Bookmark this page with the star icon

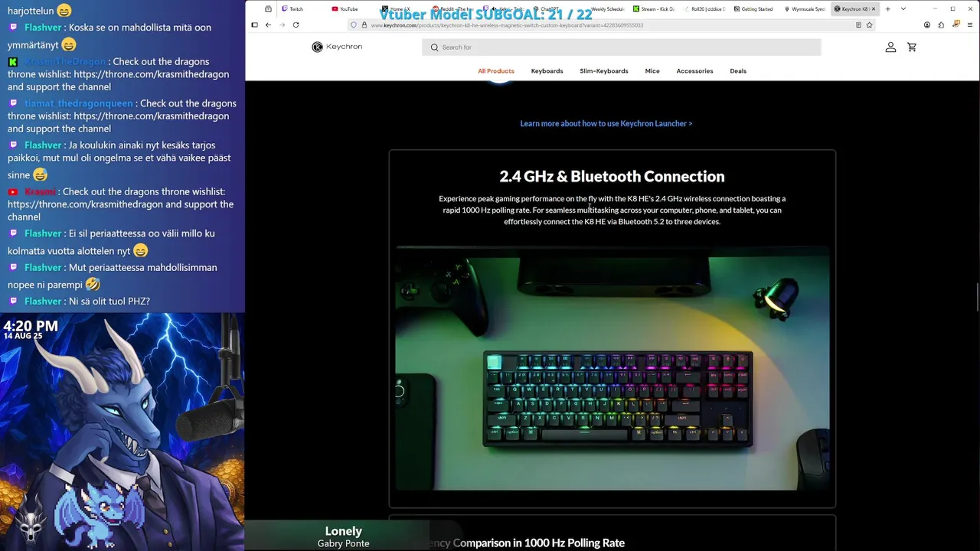coord(869,24)
